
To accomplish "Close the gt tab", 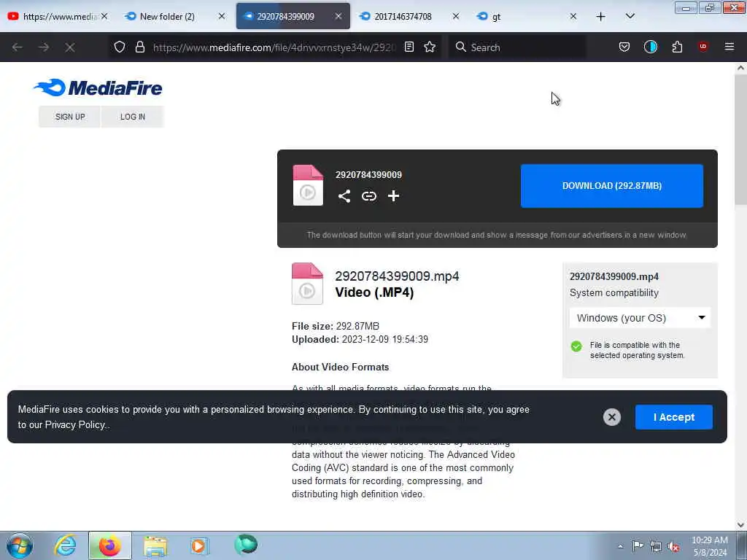I will pos(573,17).
